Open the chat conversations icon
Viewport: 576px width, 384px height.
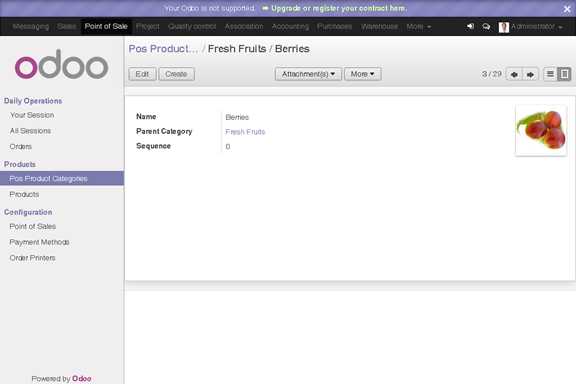pos(486,26)
